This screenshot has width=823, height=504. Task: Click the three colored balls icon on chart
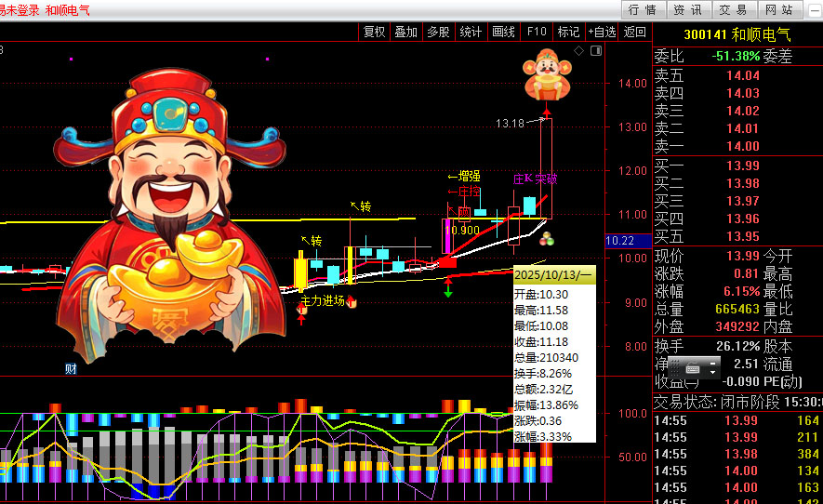point(546,238)
